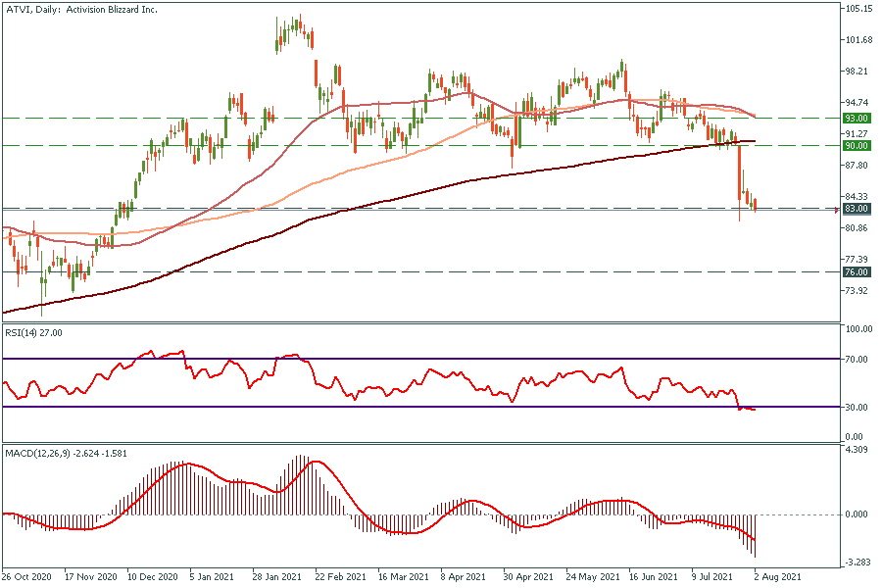Screen dimensions: 882x588
Task: Click the 0.000 MACD zero axis value
Action: click(857, 514)
